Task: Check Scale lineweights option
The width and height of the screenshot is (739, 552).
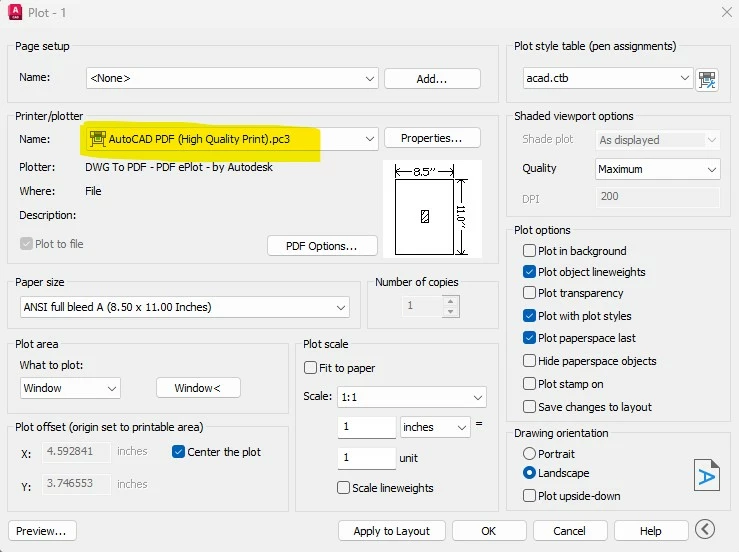Action: tap(343, 487)
